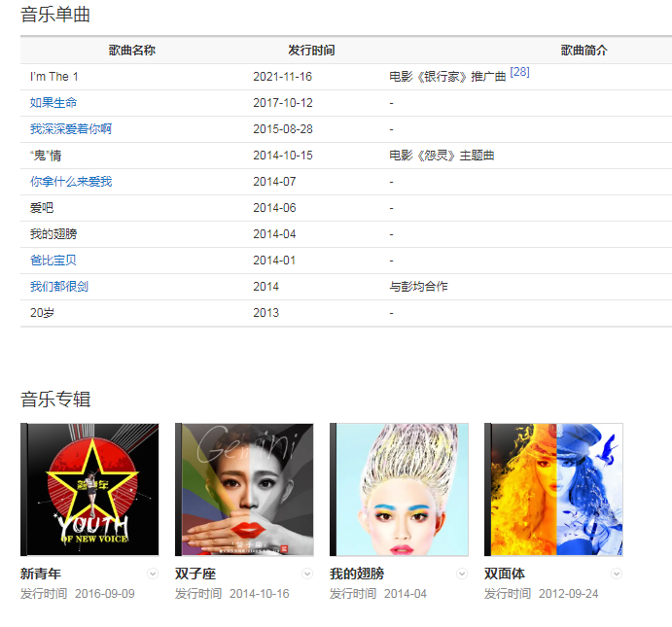Click the 鬼 link in "鬼"情
672x627 pixels.
pyautogui.click(x=40, y=156)
